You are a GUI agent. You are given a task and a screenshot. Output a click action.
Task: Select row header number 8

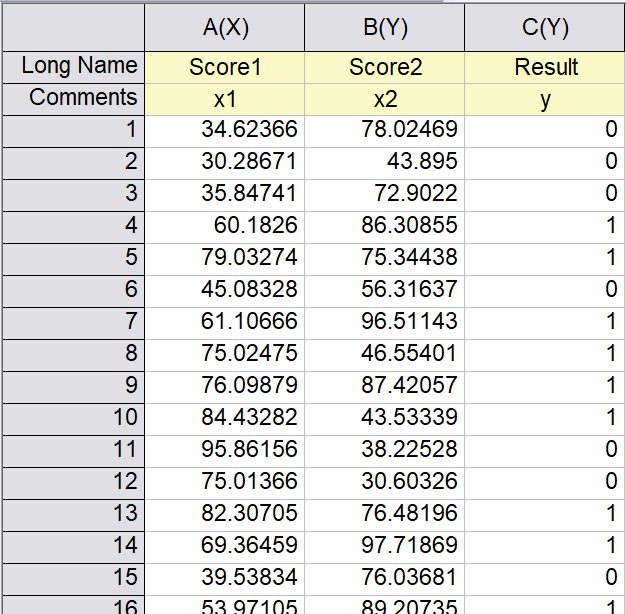[73, 355]
